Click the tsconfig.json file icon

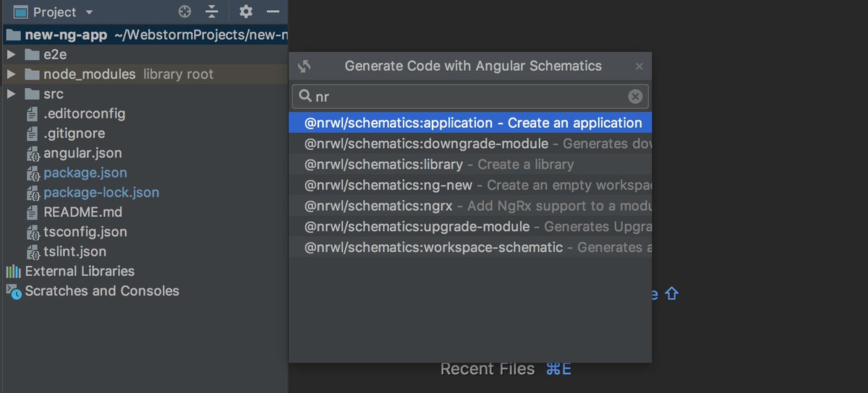coord(32,233)
